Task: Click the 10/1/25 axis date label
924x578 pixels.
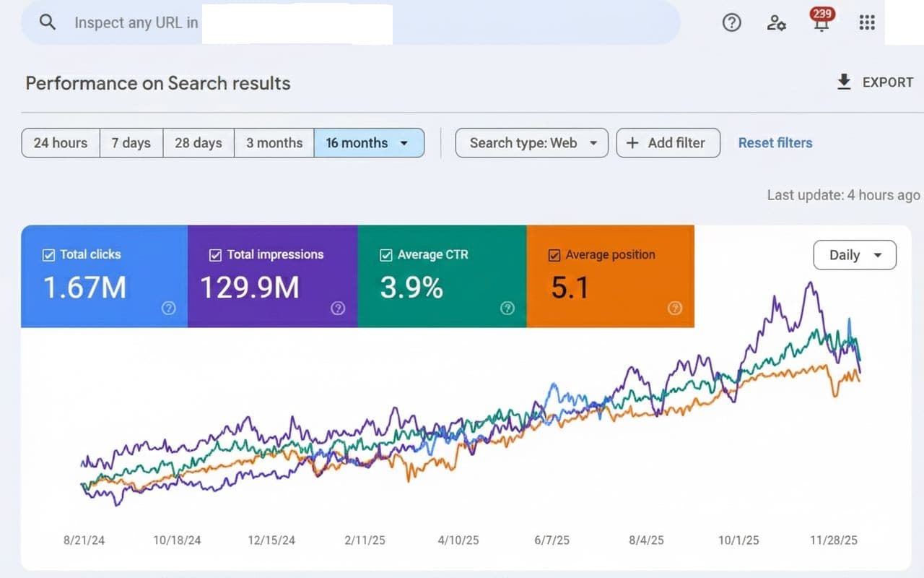Action: 738,540
